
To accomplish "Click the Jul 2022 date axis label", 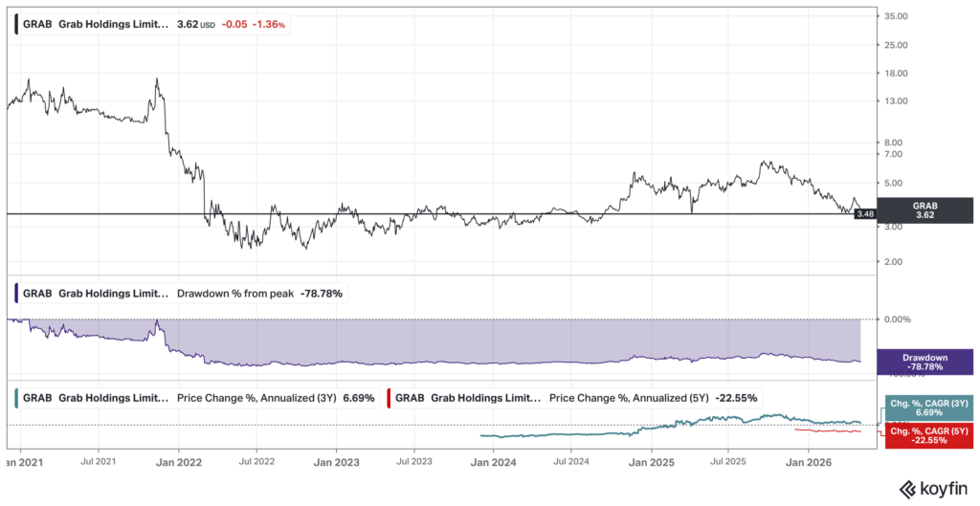I will (x=256, y=462).
